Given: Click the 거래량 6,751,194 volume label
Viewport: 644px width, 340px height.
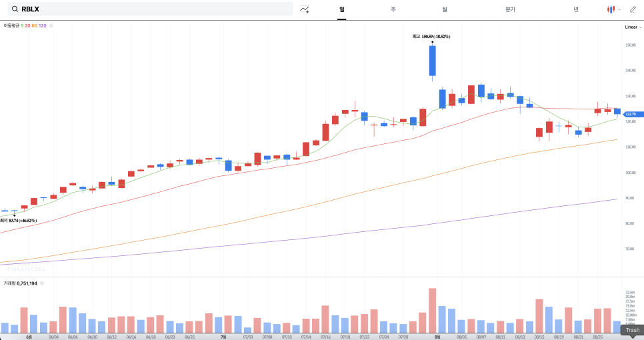Looking at the screenshot, I should [20, 283].
